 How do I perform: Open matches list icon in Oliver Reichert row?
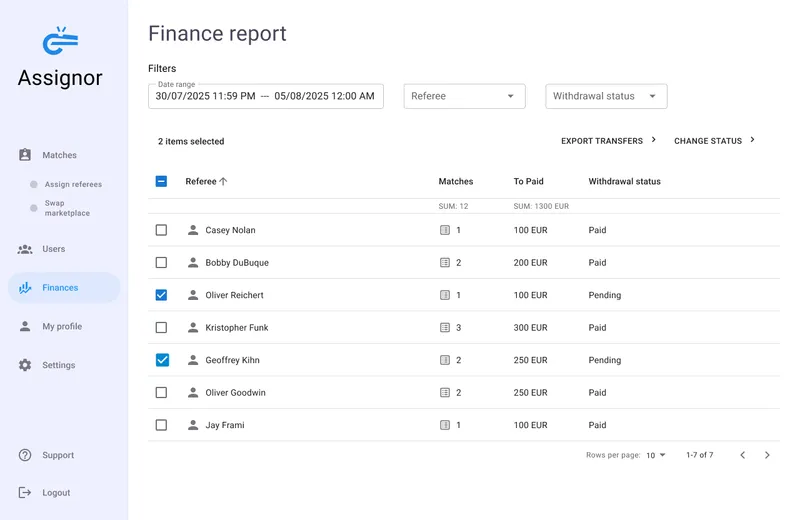pyautogui.click(x=445, y=295)
